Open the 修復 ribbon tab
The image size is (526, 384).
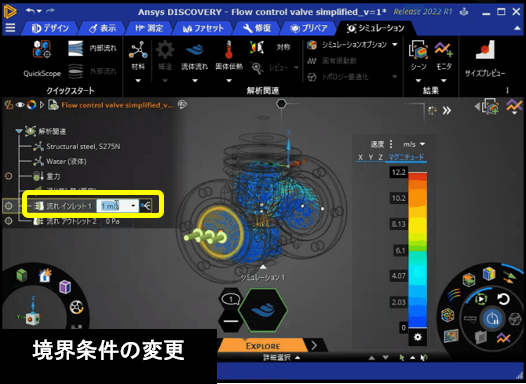(257, 28)
